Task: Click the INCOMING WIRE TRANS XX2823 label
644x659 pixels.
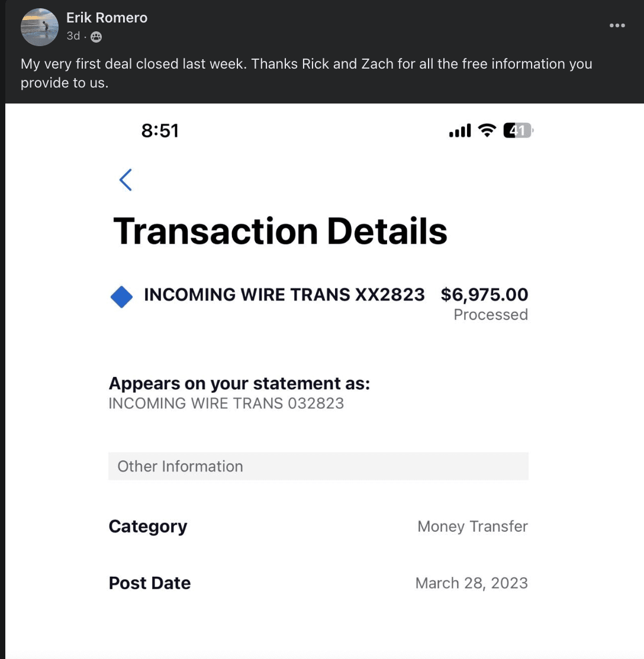Action: [x=284, y=295]
